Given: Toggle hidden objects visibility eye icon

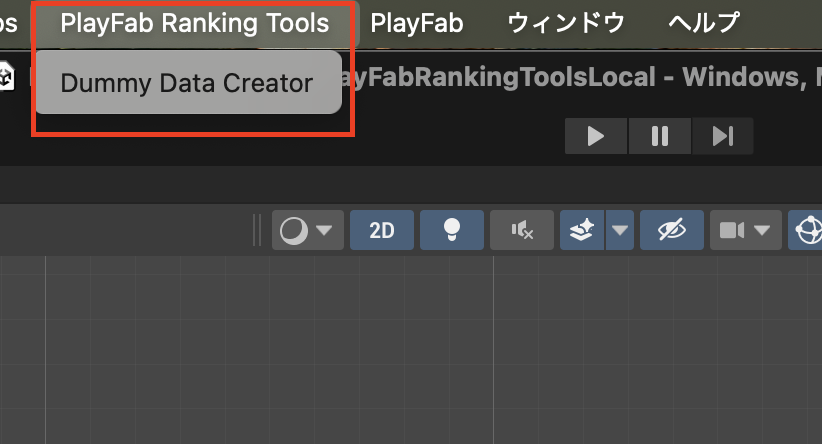Looking at the screenshot, I should click(x=672, y=230).
